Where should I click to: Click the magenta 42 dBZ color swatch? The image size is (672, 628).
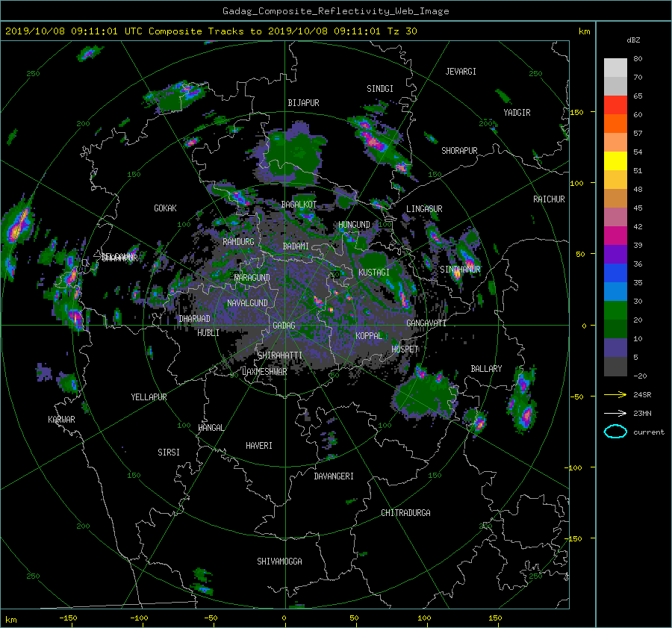click(615, 236)
